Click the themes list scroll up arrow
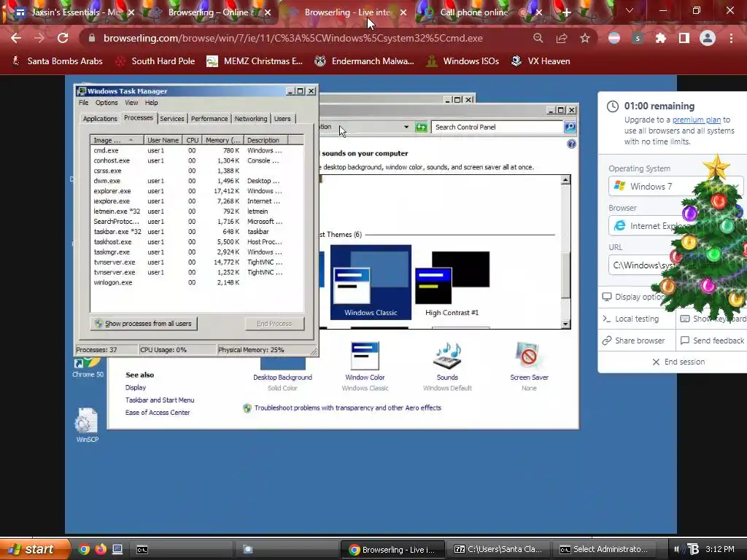747x560 pixels. [565, 180]
